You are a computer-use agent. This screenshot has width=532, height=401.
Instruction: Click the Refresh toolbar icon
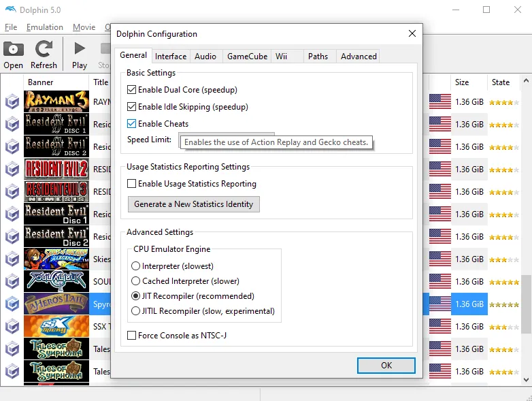tap(44, 55)
